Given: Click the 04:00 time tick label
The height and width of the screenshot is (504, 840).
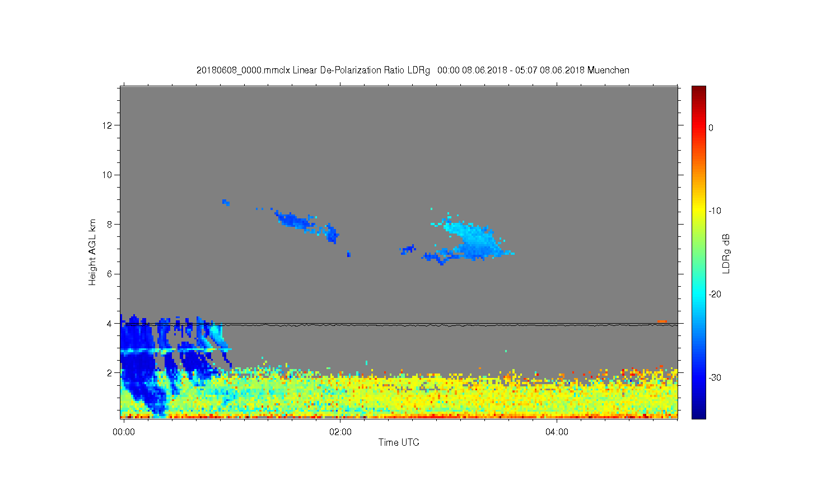Looking at the screenshot, I should 557,432.
